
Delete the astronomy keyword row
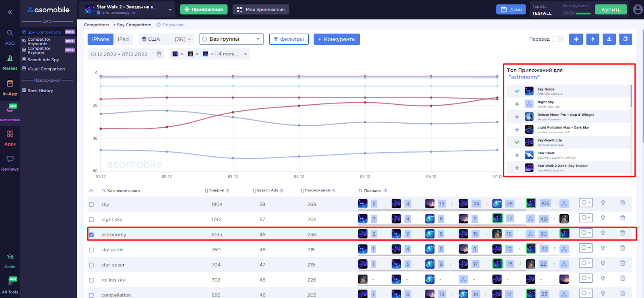622,233
